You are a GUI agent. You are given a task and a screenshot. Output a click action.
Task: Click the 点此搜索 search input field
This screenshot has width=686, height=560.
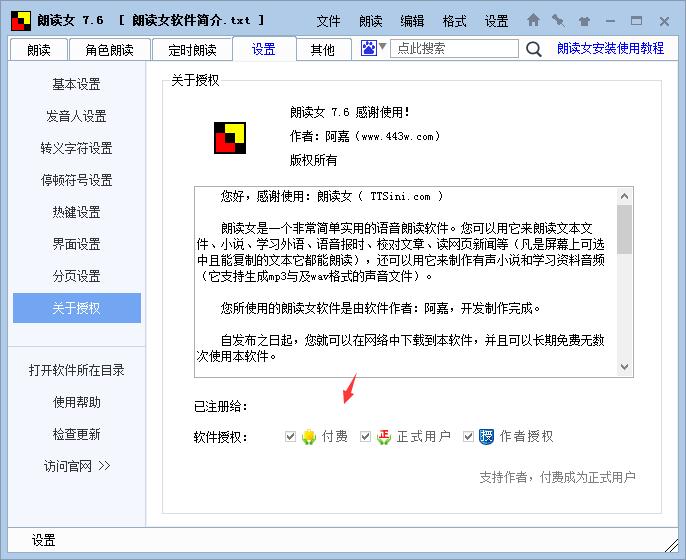(453, 48)
